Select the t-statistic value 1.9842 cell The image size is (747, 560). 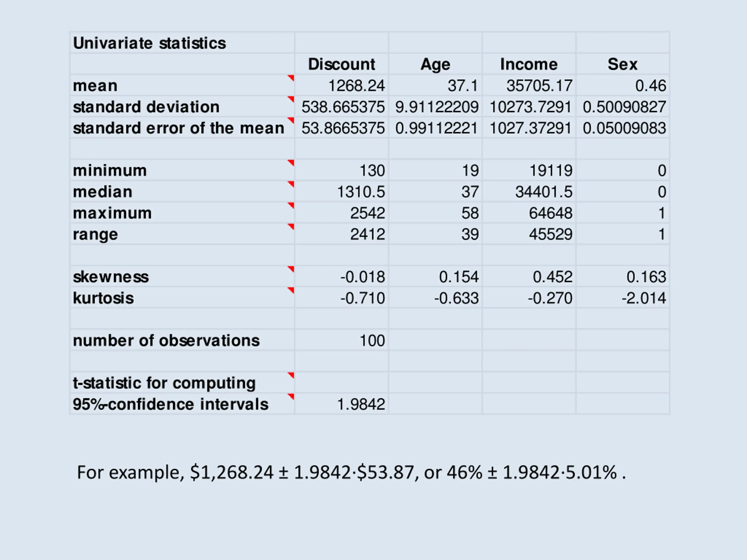coord(341,404)
